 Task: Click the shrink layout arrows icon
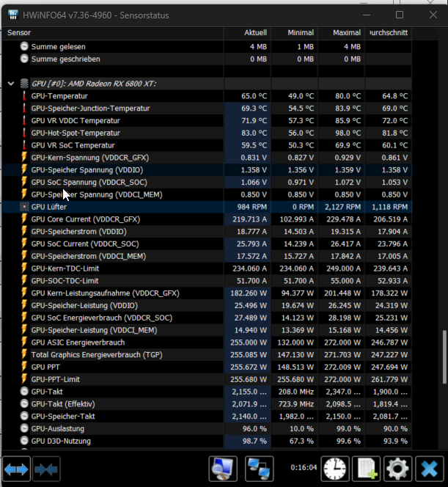[46, 469]
